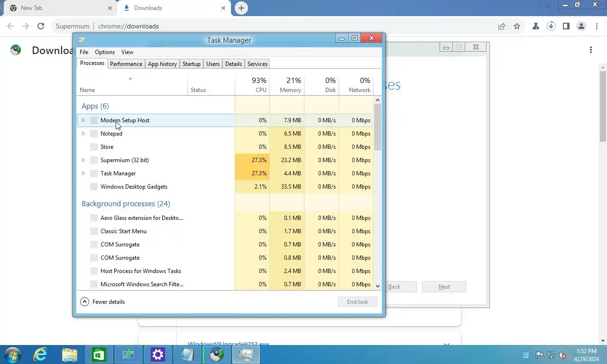
Task: Click the browser page vertical scrollbar
Action: pos(603,107)
